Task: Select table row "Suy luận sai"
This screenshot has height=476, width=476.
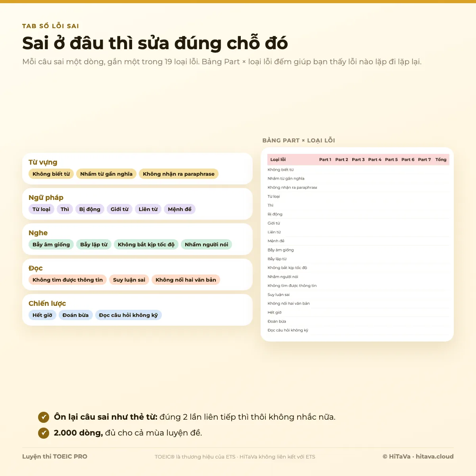Action: coord(358,295)
